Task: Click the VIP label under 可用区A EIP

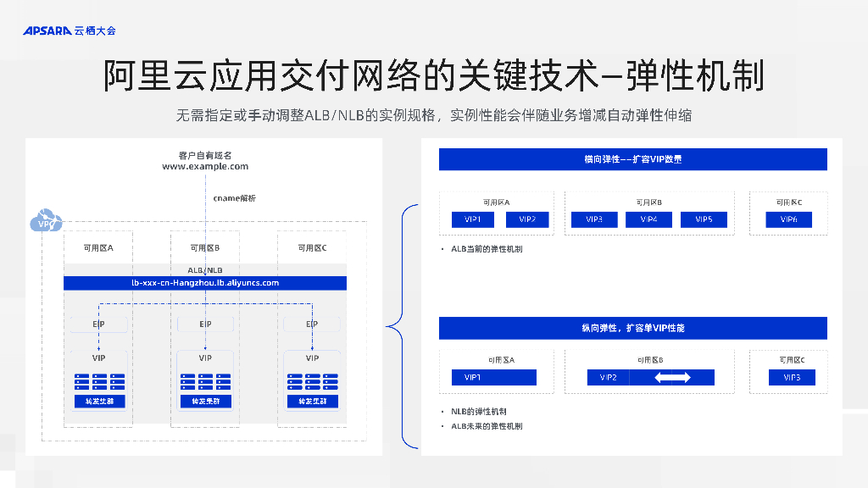Action: pos(98,358)
